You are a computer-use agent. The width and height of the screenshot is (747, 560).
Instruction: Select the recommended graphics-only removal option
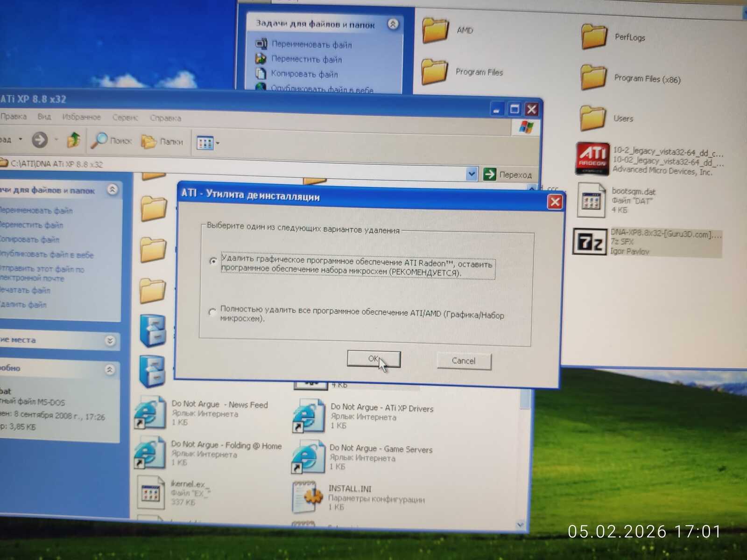(x=213, y=261)
